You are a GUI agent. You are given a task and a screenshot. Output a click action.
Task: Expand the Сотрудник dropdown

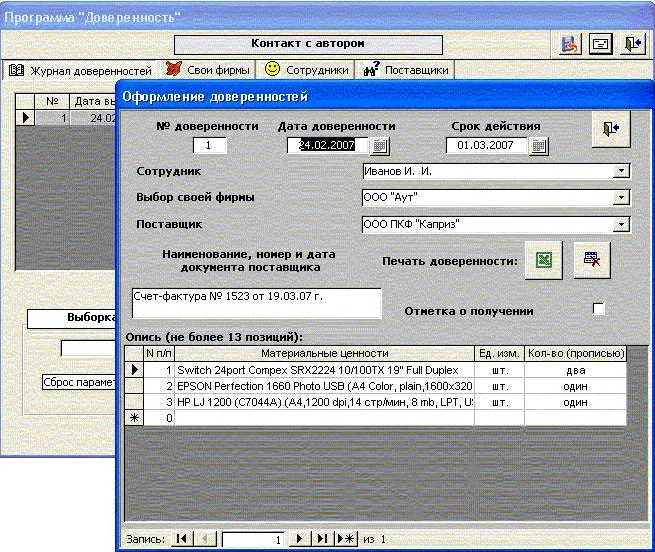coord(621,172)
